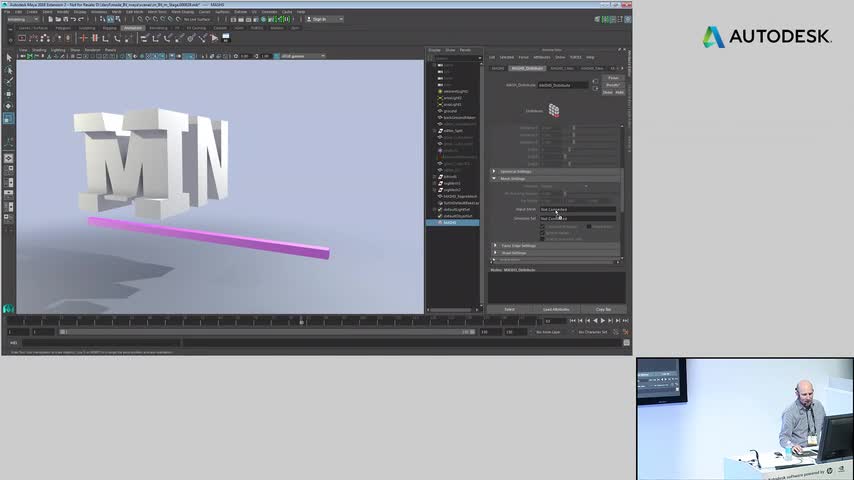
Task: Click the Input Mesh field
Action: [x=577, y=209]
